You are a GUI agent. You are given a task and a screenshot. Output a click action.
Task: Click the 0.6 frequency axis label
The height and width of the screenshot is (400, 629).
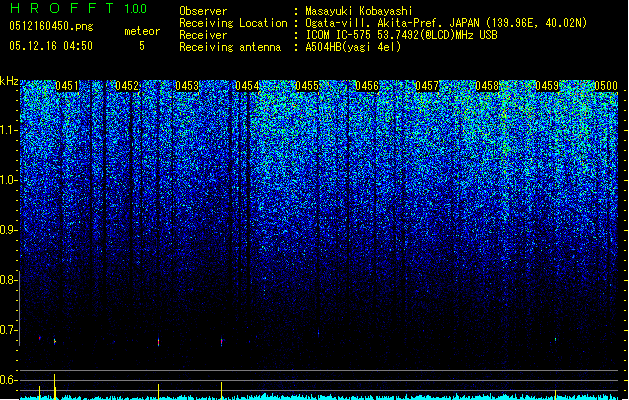pyautogui.click(x=8, y=380)
